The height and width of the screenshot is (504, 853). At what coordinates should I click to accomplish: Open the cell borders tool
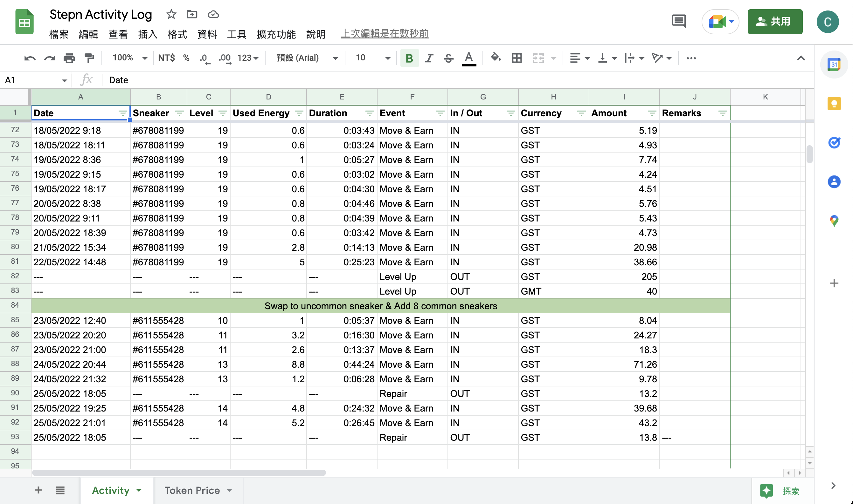tap(517, 58)
